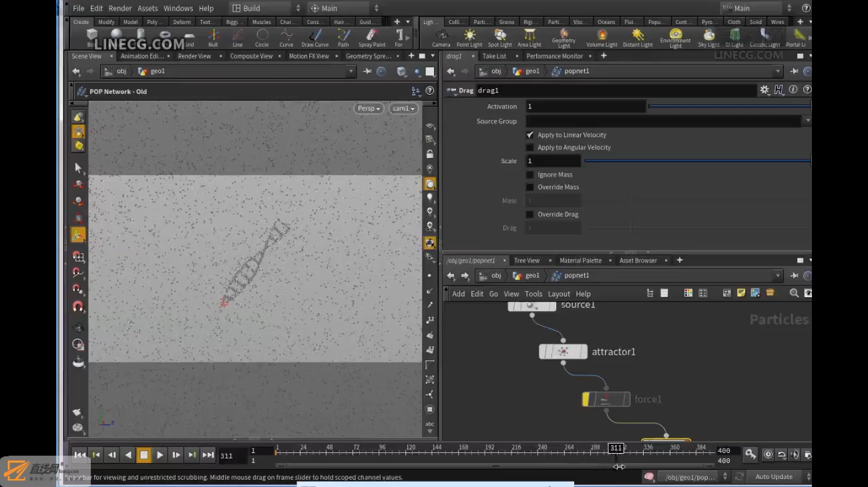Add a Spot Light
Viewport: 868px width, 487px height.
pos(499,37)
